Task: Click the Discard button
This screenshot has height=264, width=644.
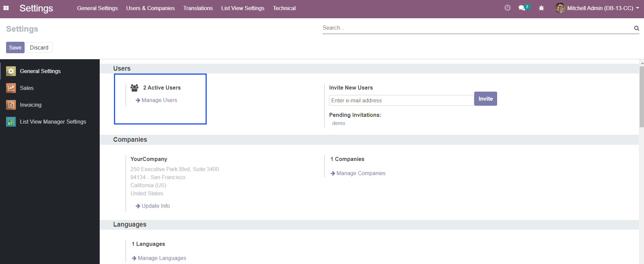Action: tap(39, 47)
